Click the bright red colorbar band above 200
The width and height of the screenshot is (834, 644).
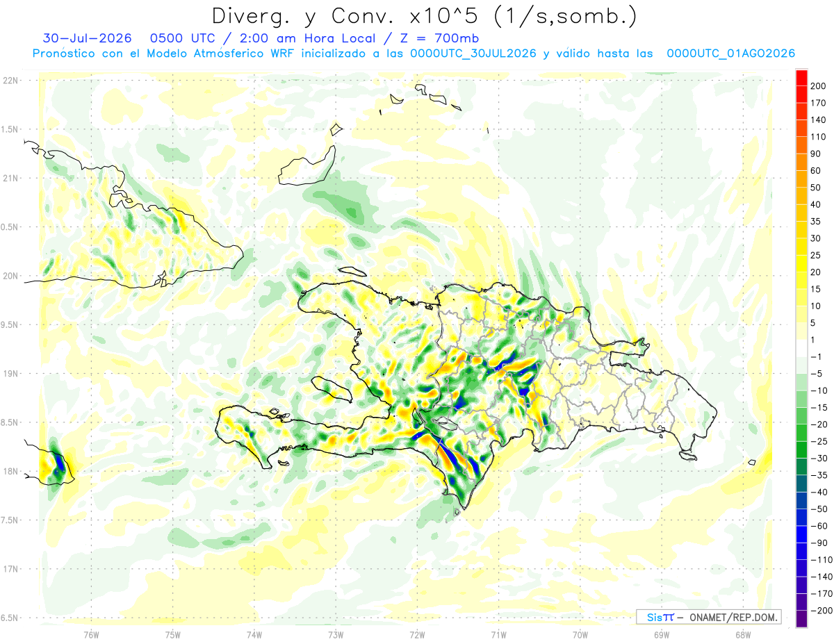point(801,78)
